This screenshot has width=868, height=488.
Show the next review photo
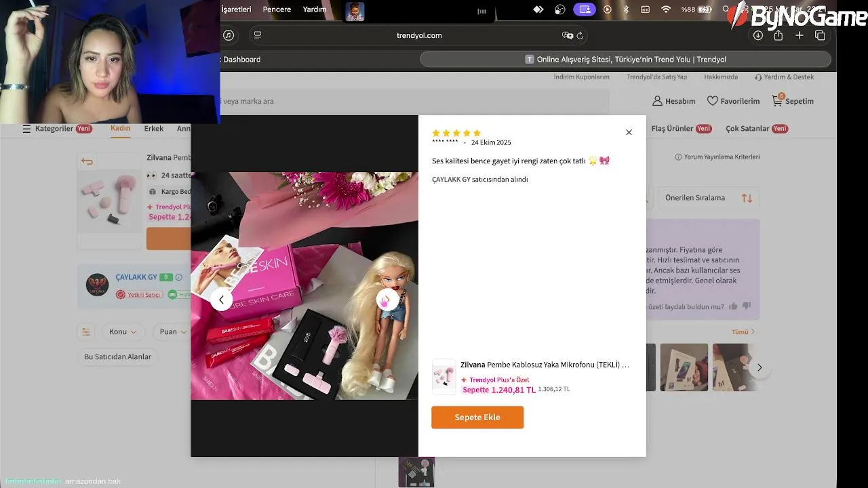tap(387, 300)
